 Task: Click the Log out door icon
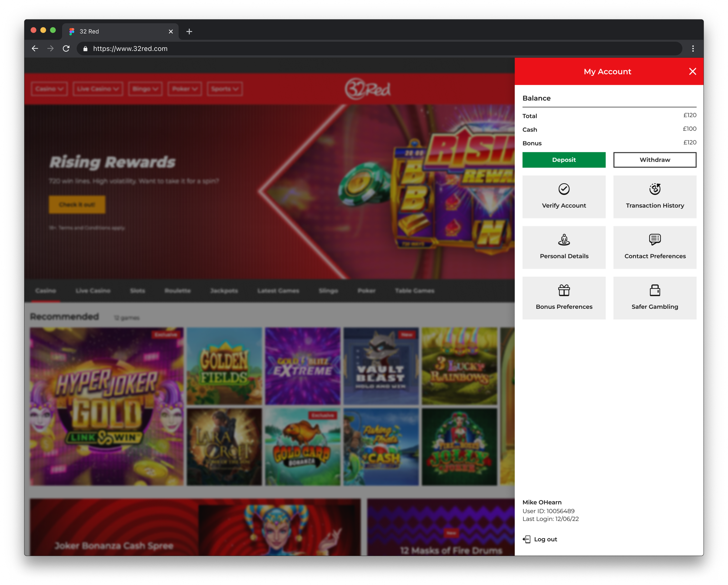[526, 539]
